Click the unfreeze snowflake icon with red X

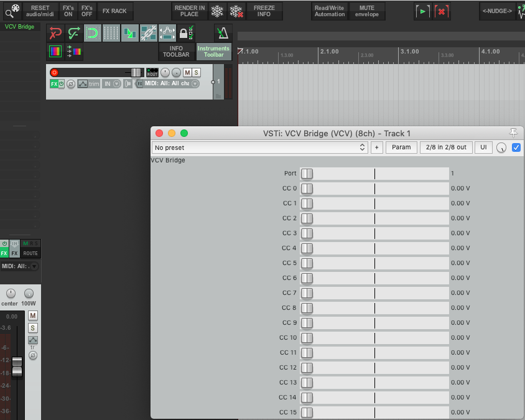(236, 11)
